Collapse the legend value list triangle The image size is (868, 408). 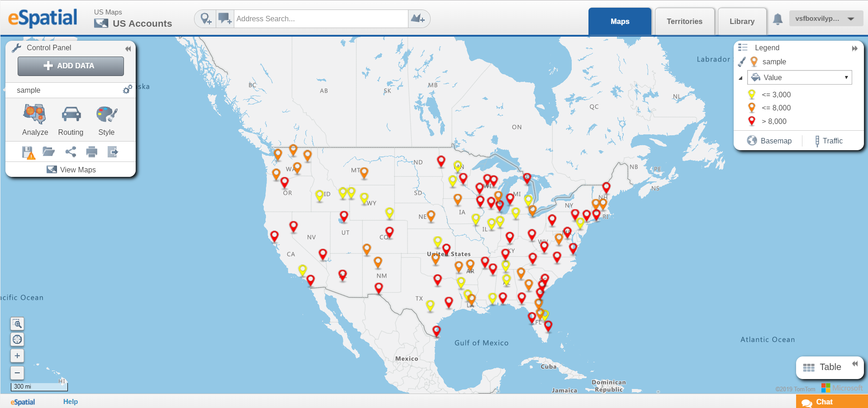point(740,78)
